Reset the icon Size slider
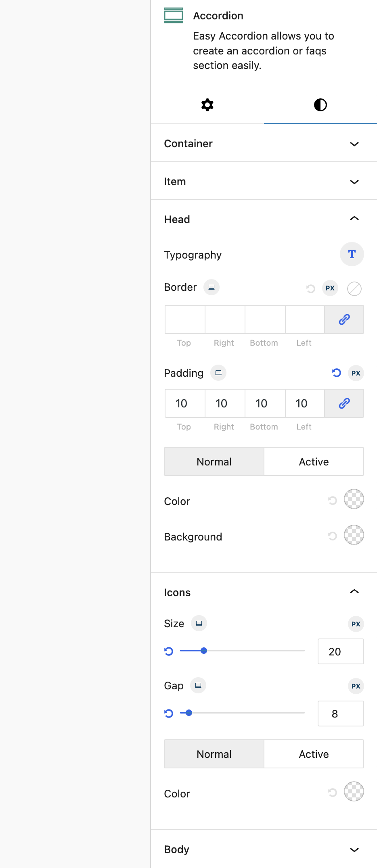The image size is (377, 868). tap(169, 651)
